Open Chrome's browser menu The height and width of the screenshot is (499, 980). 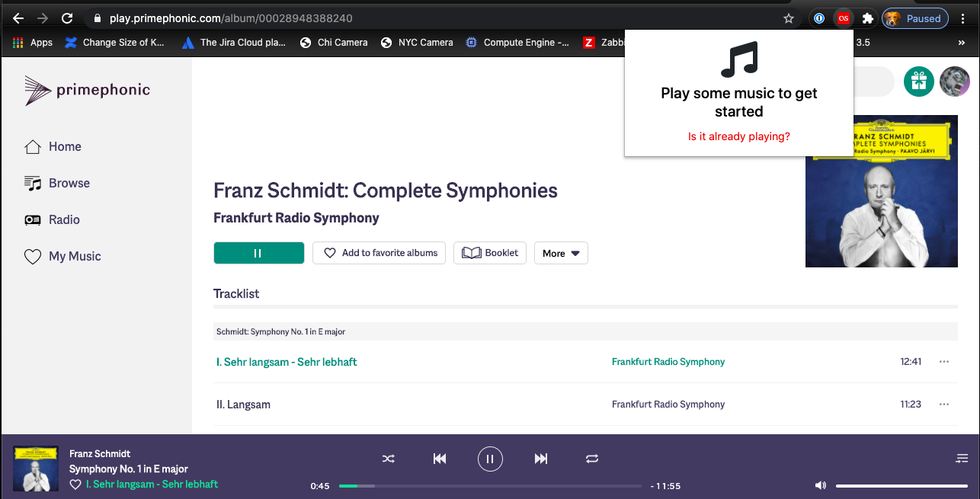[x=963, y=18]
